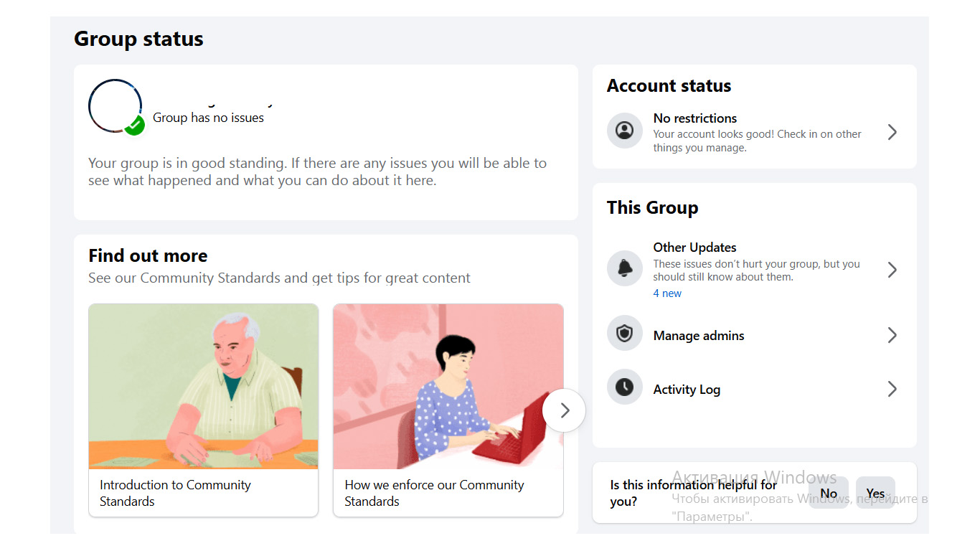Expand the Manage admins chevron arrow
The width and height of the screenshot is (980, 551).
tap(892, 335)
